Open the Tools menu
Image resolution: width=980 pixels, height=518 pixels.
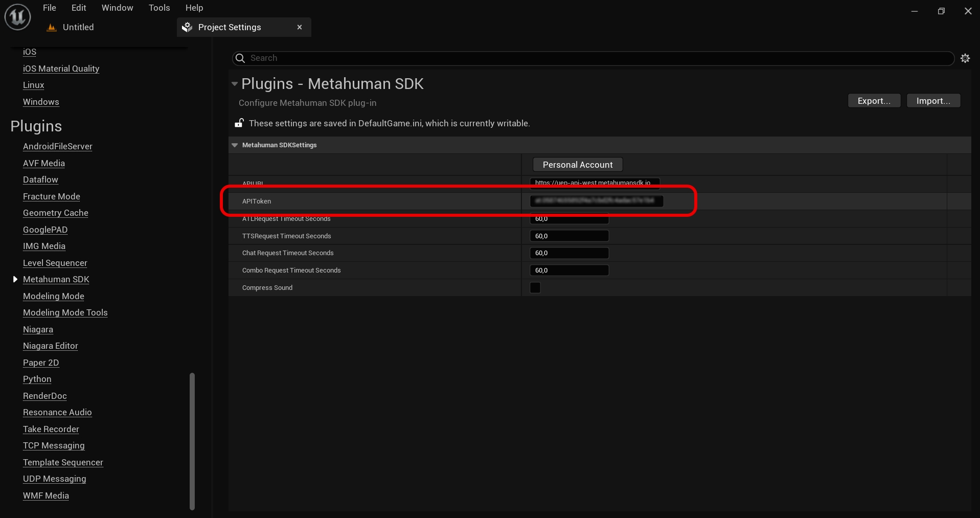click(x=159, y=8)
